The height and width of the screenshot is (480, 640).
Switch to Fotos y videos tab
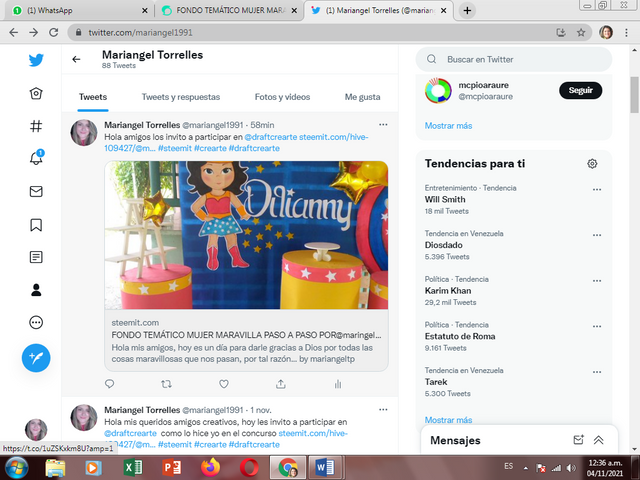282,97
